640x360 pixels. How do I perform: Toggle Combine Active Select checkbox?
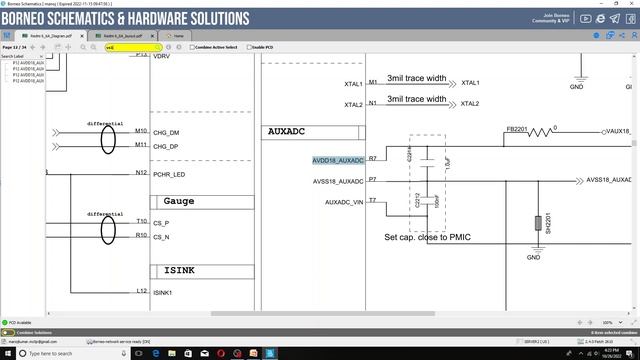192,47
